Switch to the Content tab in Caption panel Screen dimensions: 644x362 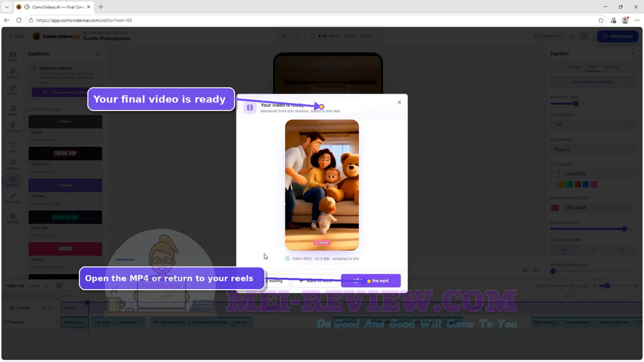point(574,67)
